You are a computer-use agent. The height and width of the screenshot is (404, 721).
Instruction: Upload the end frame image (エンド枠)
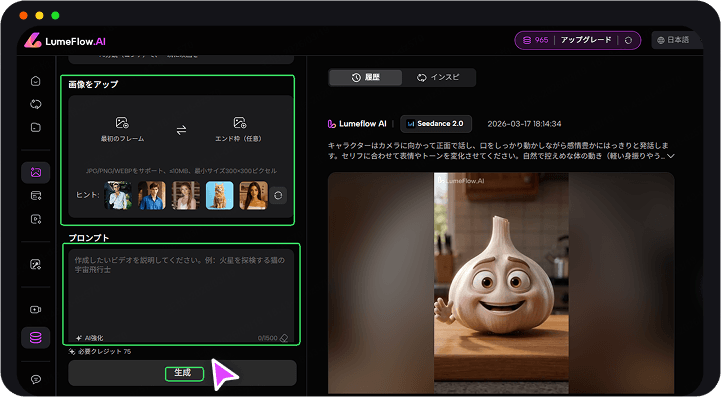coord(239,129)
